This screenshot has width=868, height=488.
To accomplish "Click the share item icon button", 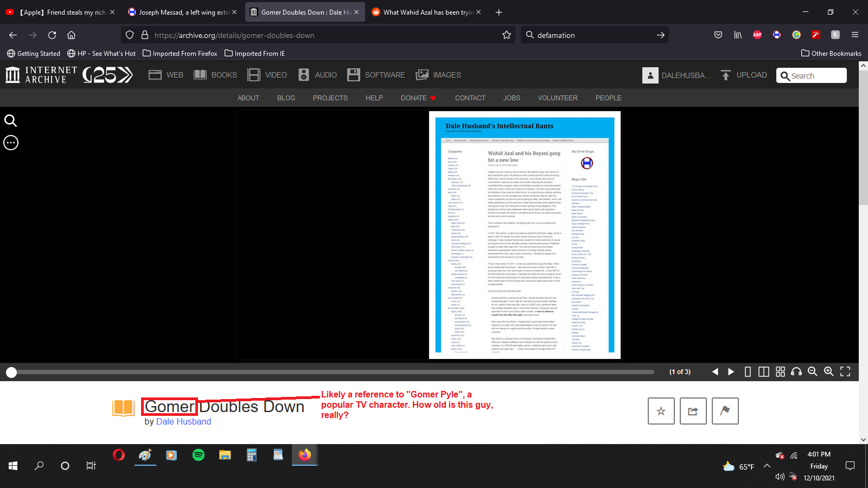I will [693, 411].
